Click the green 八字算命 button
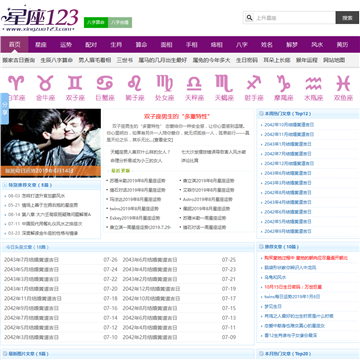Image resolution: width=360 pixels, height=360 pixels. [x=96, y=22]
